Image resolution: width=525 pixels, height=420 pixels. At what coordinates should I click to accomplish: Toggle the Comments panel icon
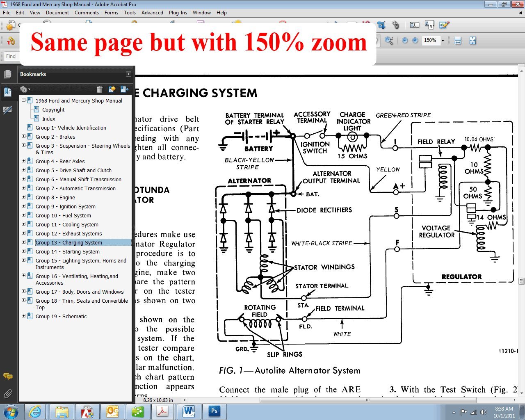pos(7,376)
